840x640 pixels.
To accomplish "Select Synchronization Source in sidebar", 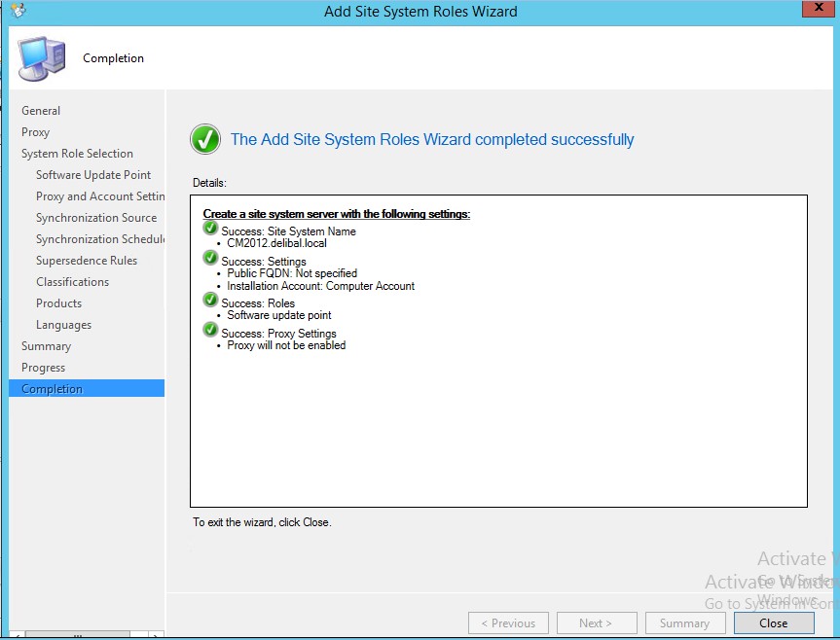I will pyautogui.click(x=96, y=218).
